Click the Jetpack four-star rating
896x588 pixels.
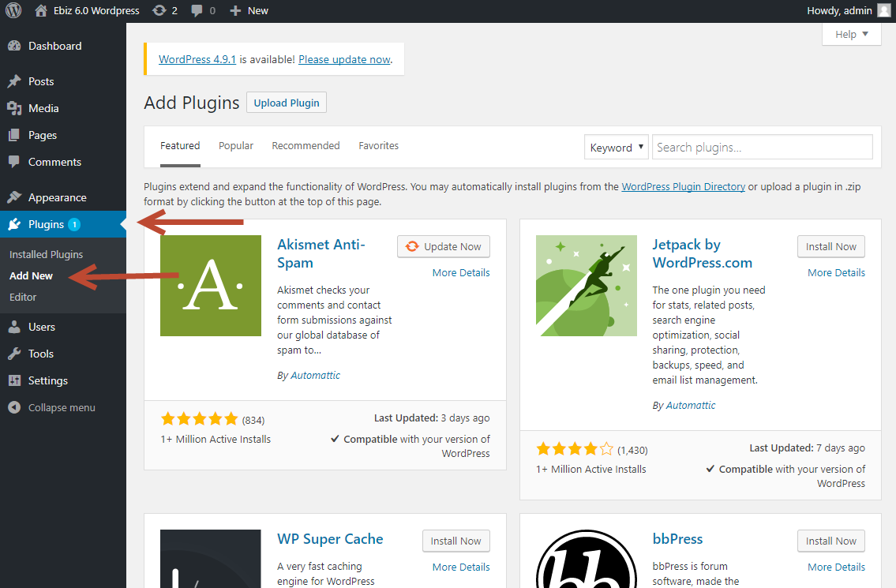click(575, 449)
